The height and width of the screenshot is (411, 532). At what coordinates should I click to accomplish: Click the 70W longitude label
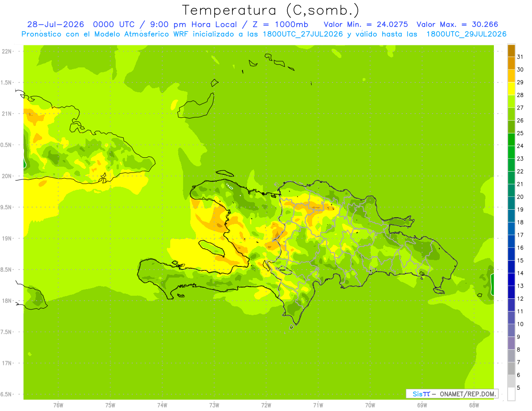coord(370,405)
